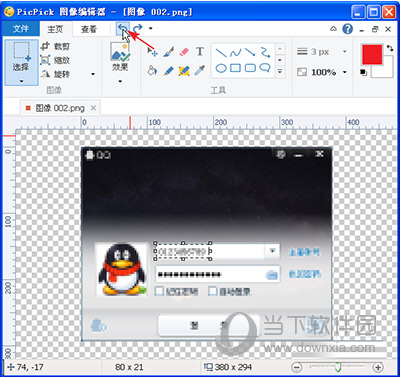Screen dimensions: 400x377
Task: Click the red foreground color swatch
Action: click(372, 54)
